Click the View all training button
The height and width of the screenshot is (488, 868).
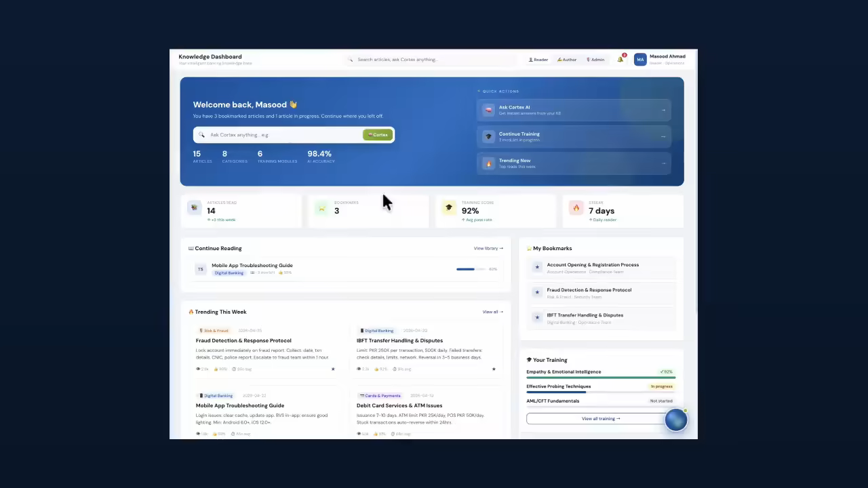(601, 419)
